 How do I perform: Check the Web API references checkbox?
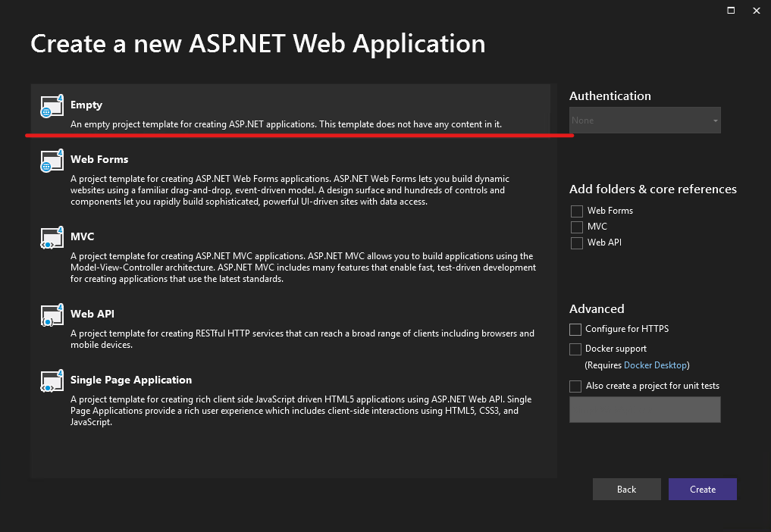577,243
